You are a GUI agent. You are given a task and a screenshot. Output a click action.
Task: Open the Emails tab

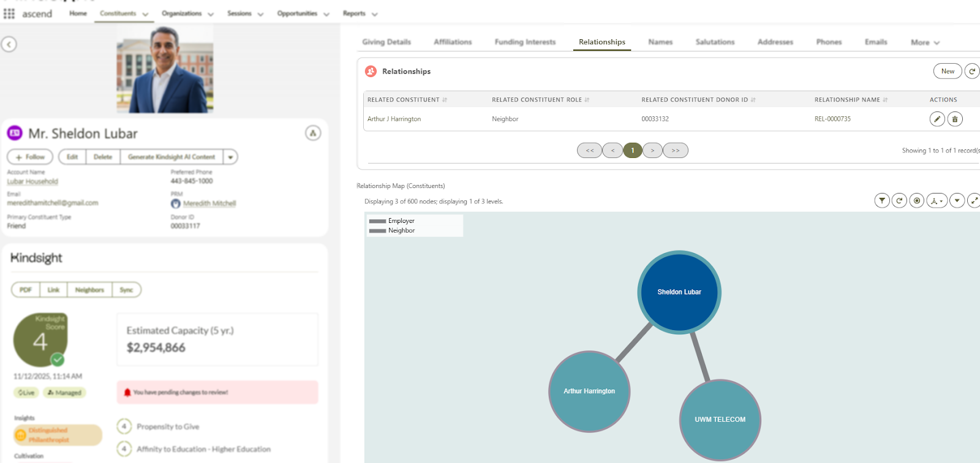pos(876,42)
